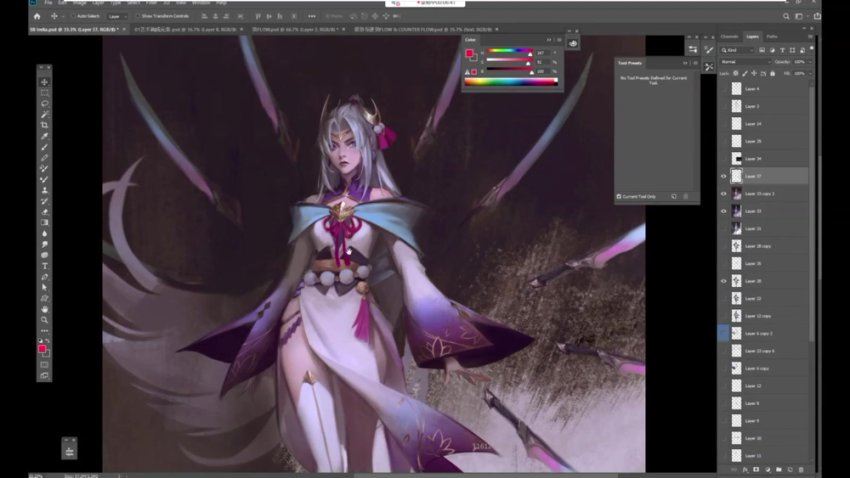Viewport: 850px width, 478px height.
Task: Hide Layer 33 using its eye icon
Action: coord(723,211)
